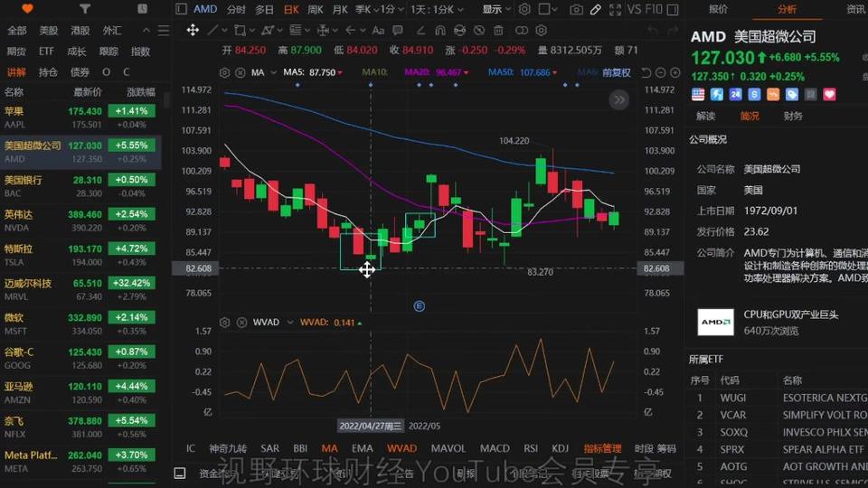The width and height of the screenshot is (868, 488).
Task: Click the pink heart icon under AMD price
Action: click(x=829, y=95)
